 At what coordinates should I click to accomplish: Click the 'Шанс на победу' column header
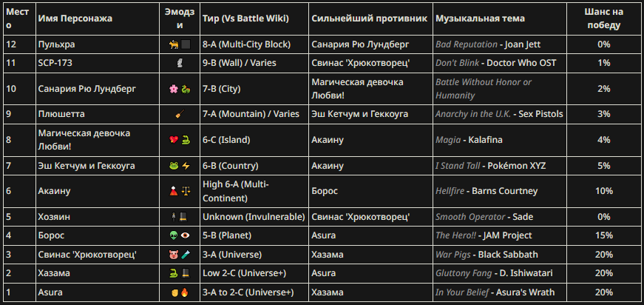[603, 18]
